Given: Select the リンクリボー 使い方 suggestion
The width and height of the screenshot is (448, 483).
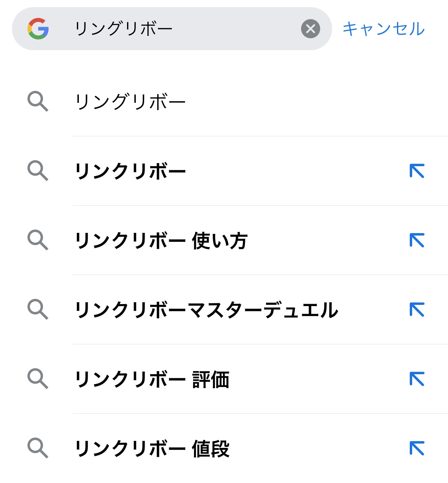Looking at the screenshot, I should [x=161, y=240].
